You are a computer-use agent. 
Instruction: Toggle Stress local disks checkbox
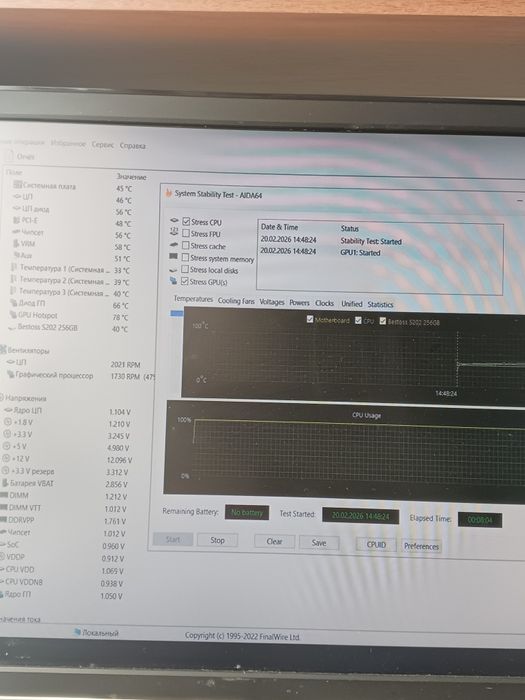(185, 270)
